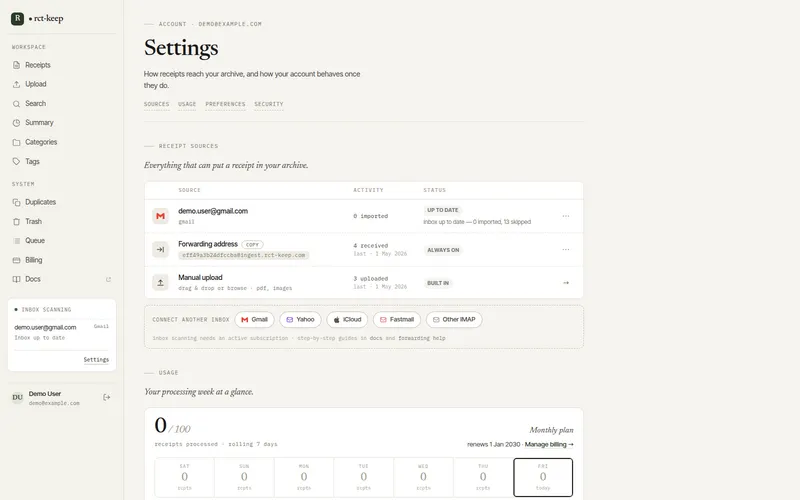The width and height of the screenshot is (800, 500).
Task: Connect an Other IMAP inbox
Action: (x=454, y=319)
